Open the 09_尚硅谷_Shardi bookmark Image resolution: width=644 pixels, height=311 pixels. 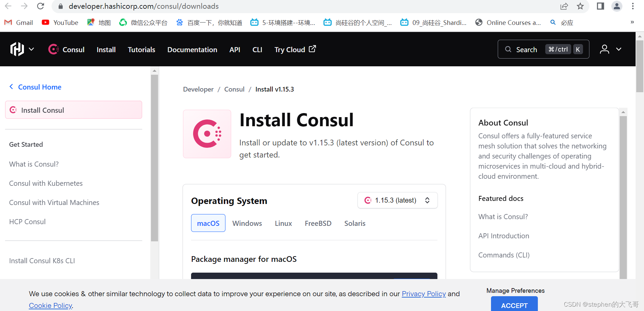(433, 23)
